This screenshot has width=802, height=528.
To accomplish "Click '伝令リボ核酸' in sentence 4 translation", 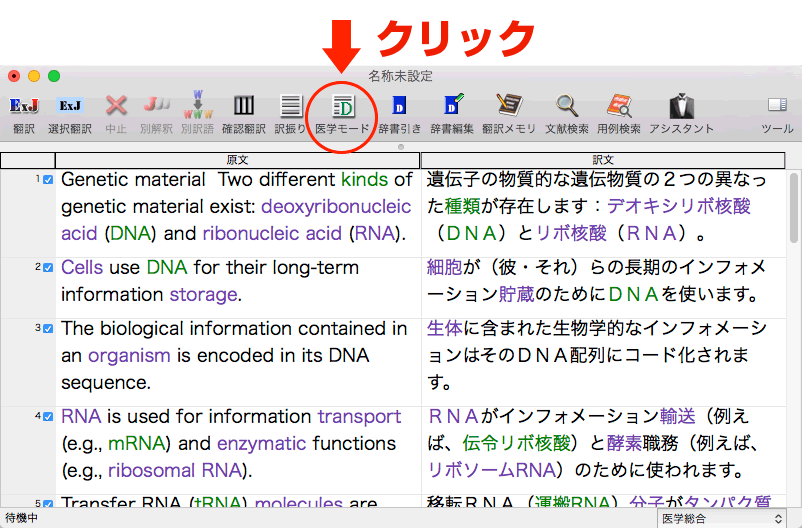I will [517, 443].
